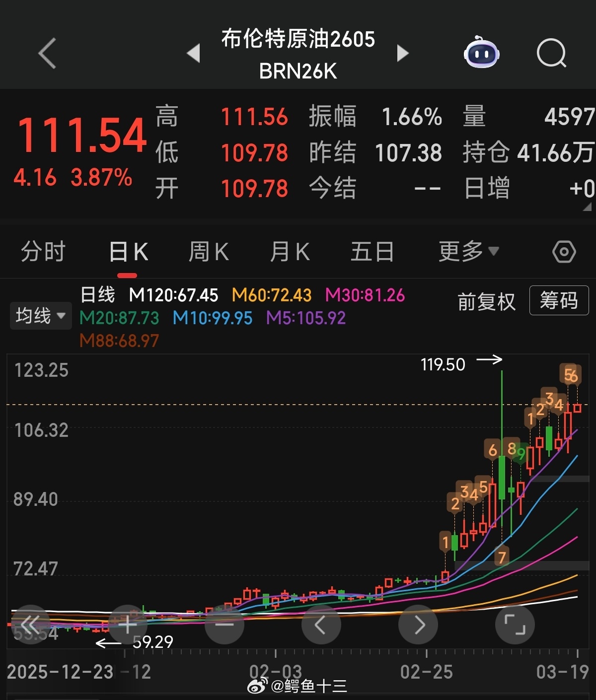The width and height of the screenshot is (596, 700).
Task: Open the robot assistant icon
Action: [x=481, y=52]
